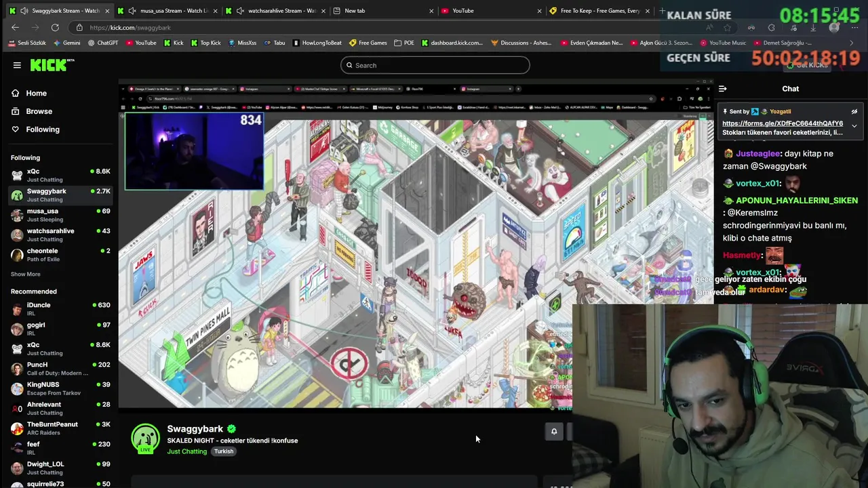Switch to the musa_usa Stream tab

click(x=169, y=11)
